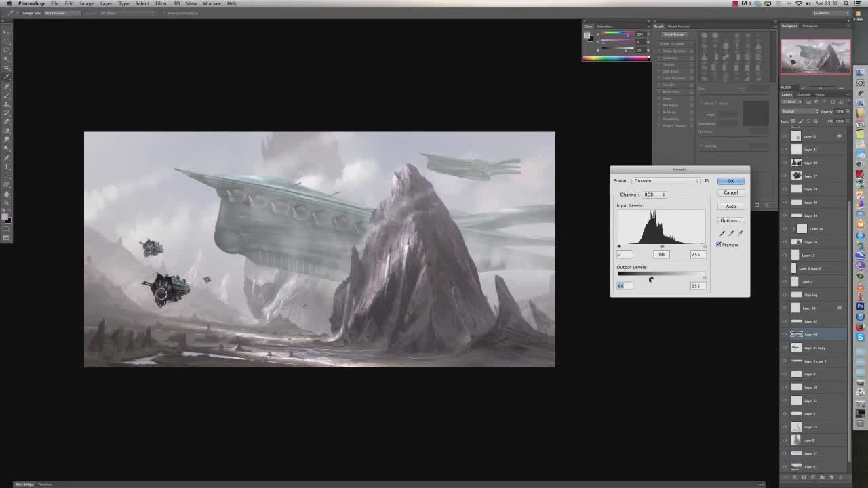This screenshot has width=868, height=488.
Task: Click the gray point eyedropper in Levels
Action: coord(731,233)
